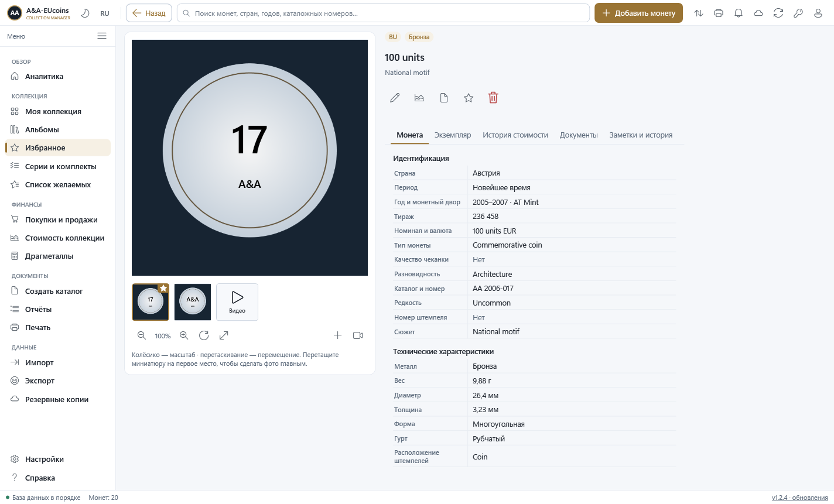Click the document icon next to the star
The image size is (834, 504).
tap(444, 98)
